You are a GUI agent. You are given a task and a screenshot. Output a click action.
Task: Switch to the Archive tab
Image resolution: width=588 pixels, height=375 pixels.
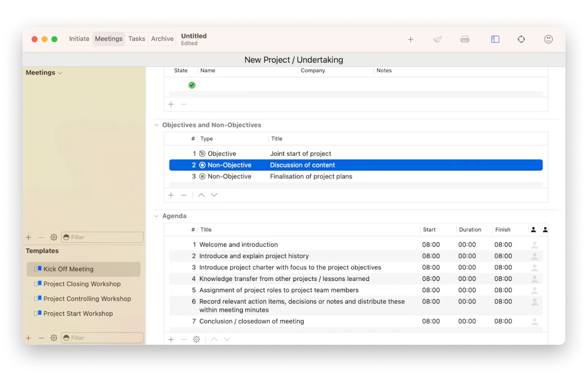coord(162,39)
